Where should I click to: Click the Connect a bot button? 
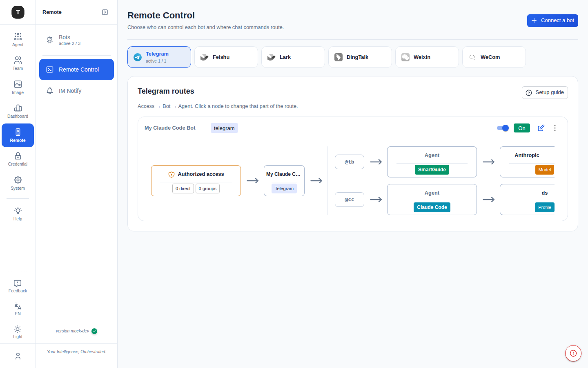552,20
